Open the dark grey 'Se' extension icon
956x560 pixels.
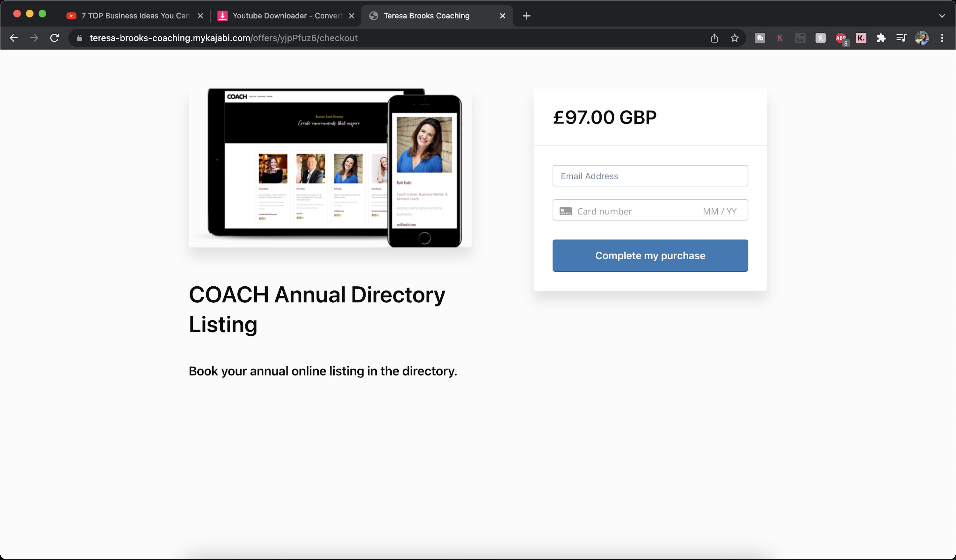coord(800,38)
